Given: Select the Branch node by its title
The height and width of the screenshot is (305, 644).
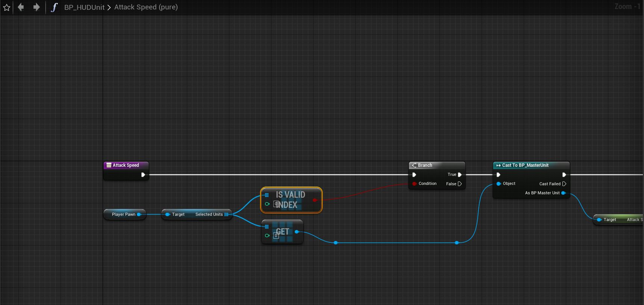Looking at the screenshot, I should click(x=425, y=165).
